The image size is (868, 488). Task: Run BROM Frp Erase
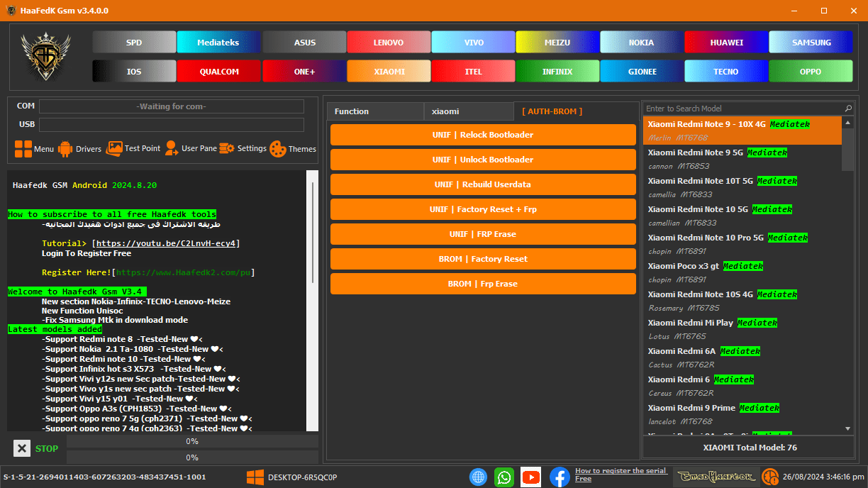[x=483, y=284]
